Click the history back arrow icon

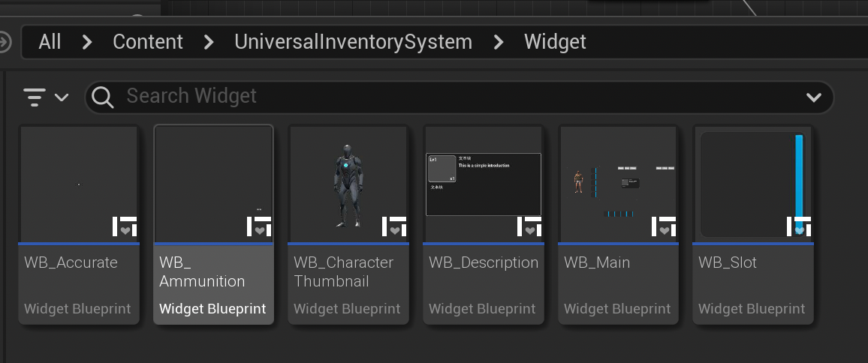pos(4,41)
